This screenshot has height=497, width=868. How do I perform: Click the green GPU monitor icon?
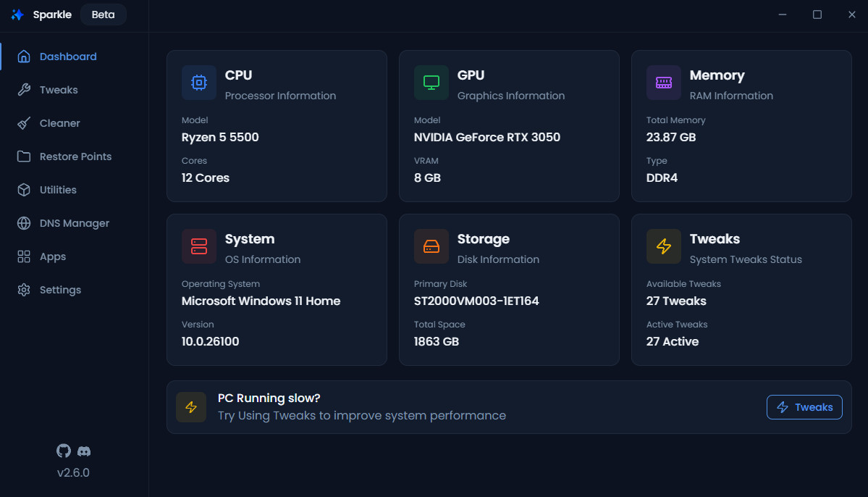[x=431, y=83]
